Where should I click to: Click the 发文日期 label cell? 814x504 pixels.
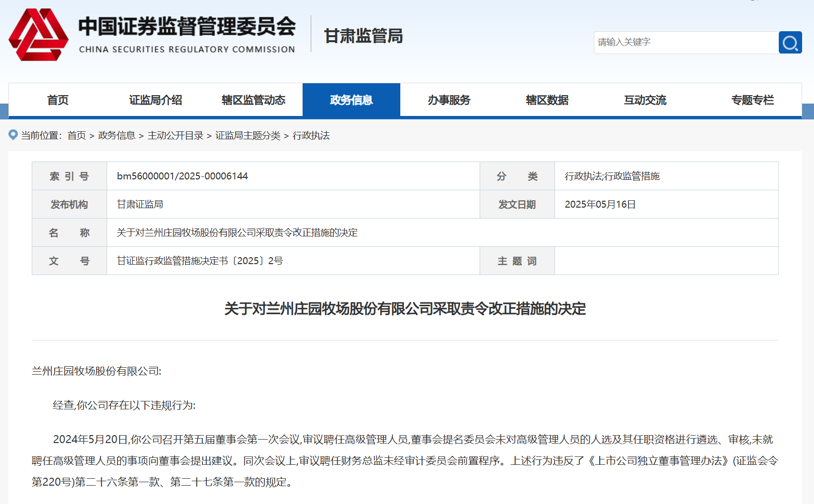[517, 204]
